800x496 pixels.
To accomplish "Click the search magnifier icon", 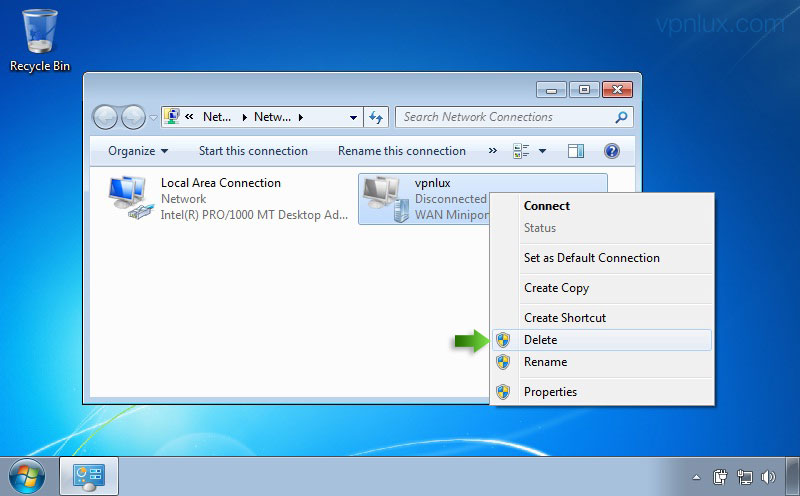I will tap(621, 117).
